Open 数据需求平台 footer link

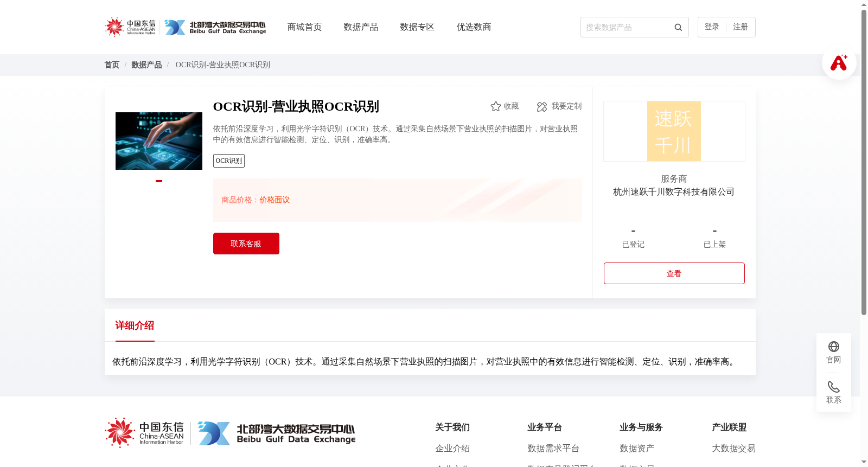553,449
